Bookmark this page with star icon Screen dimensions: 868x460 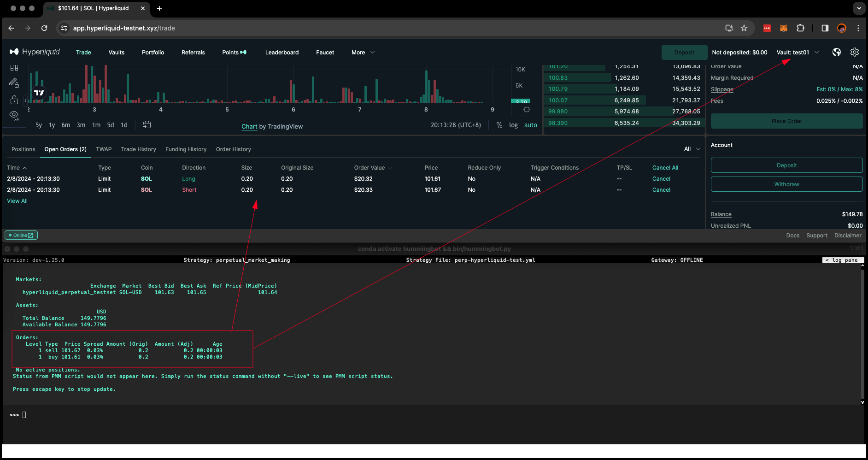point(744,28)
